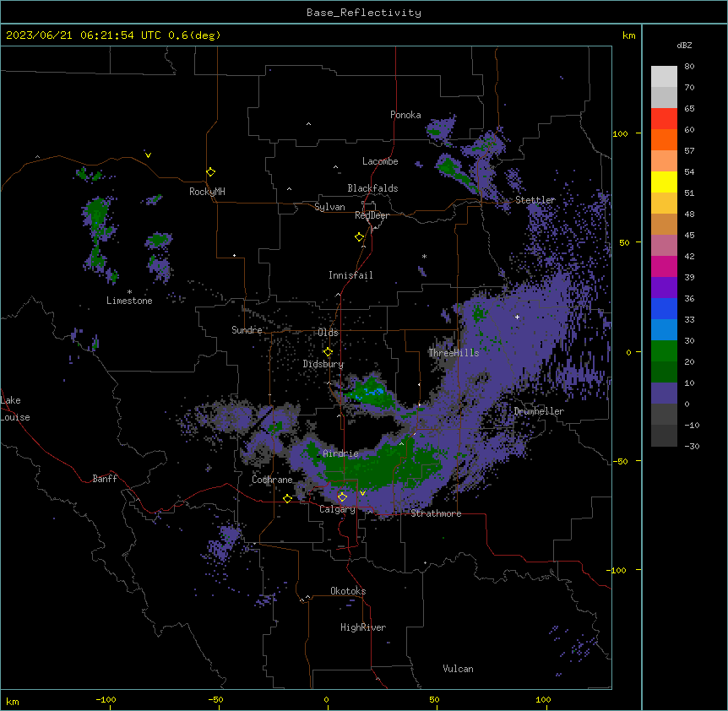
Task: Click the Calgary city label
Action: tap(338, 509)
